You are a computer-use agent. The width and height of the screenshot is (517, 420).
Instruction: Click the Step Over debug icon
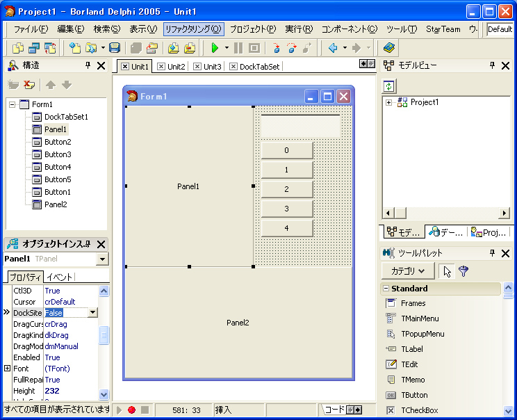tap(292, 48)
